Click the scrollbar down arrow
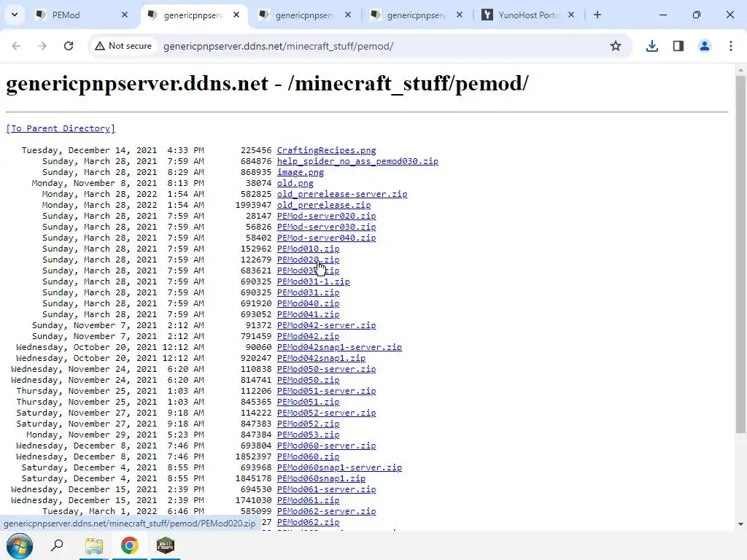 tap(740, 524)
